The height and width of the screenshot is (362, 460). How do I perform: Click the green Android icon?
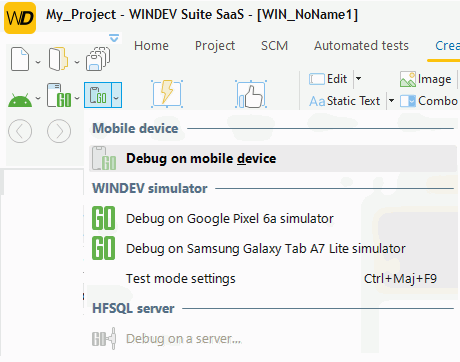point(20,100)
